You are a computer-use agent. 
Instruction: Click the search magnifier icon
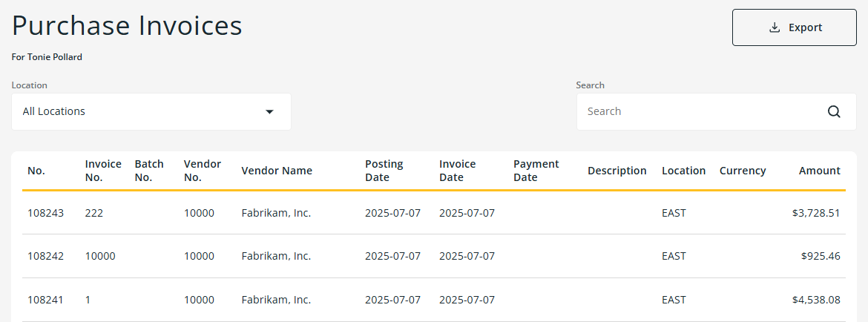(x=834, y=111)
